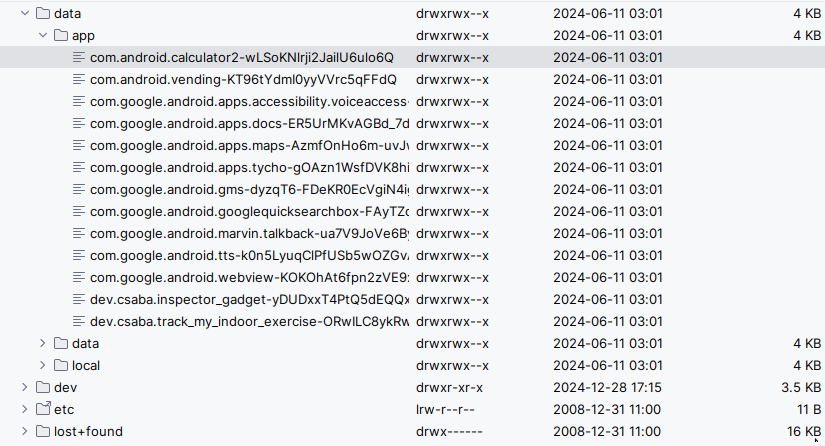This screenshot has height=446, width=825.
Task: Click file icon of apps.tycho entry
Action: [79, 167]
